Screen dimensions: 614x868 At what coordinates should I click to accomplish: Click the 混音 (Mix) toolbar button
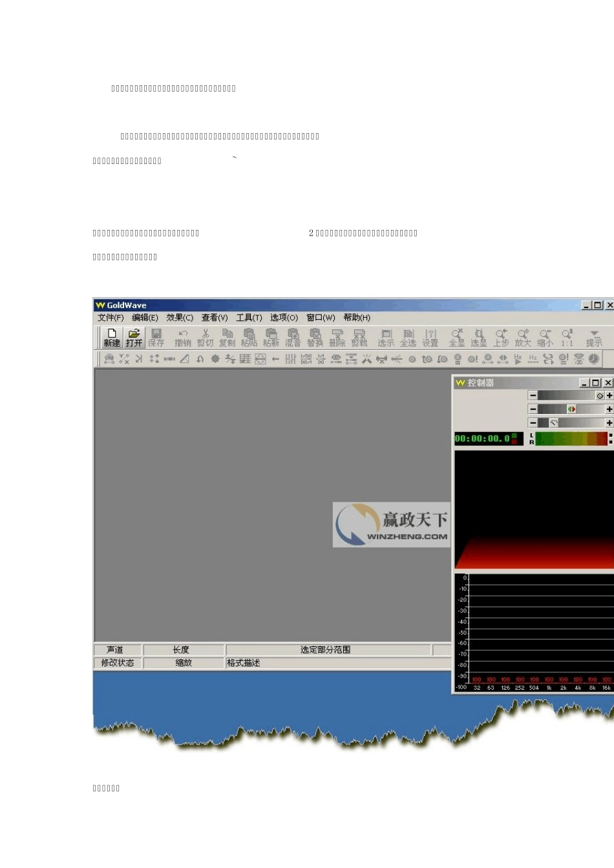(x=293, y=338)
